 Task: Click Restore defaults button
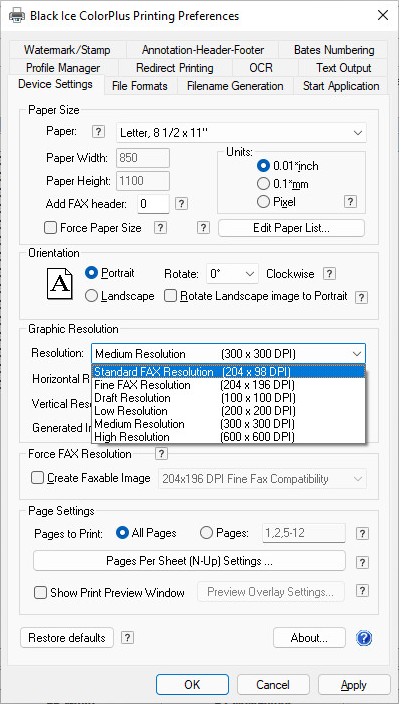tap(67, 638)
